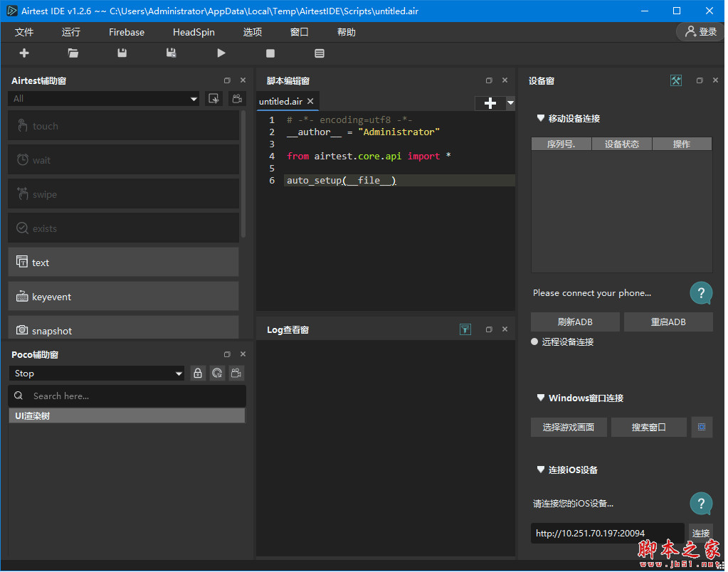Click the Log filter icon

[x=465, y=329]
